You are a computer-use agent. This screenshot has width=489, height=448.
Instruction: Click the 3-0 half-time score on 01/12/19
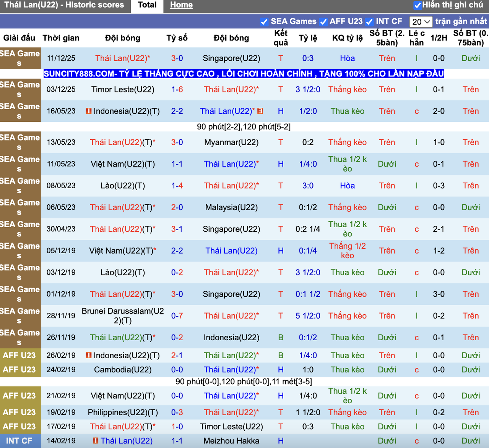coord(439,294)
